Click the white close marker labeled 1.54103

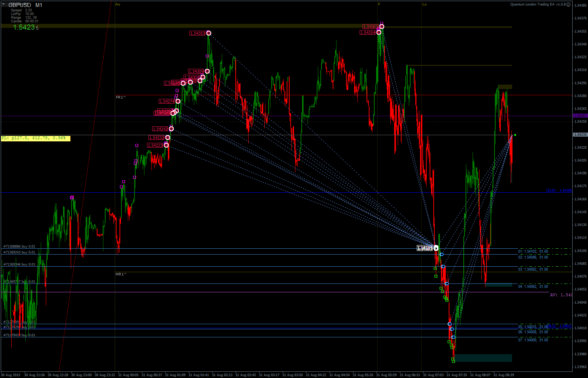coord(436,248)
